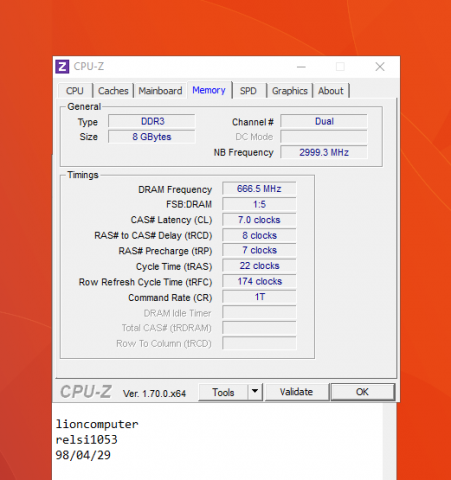The image size is (451, 480).
Task: Click the 98/04/29 date text
Action: tap(83, 455)
